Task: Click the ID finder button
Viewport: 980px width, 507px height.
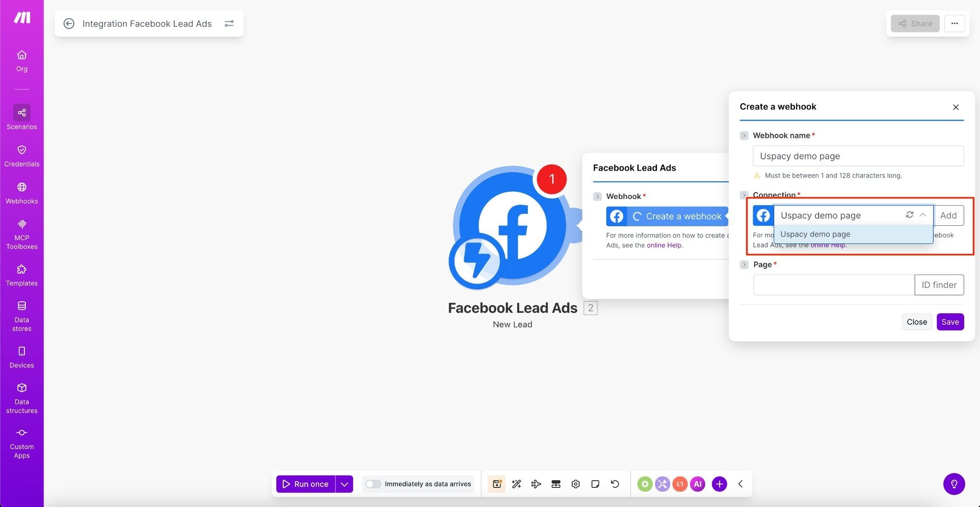Action: (939, 285)
